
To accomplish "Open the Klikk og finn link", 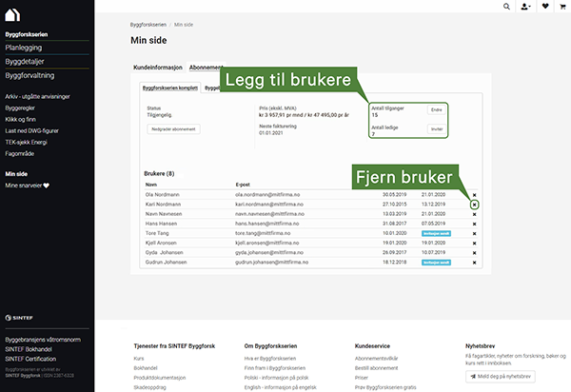I will tap(20, 119).
